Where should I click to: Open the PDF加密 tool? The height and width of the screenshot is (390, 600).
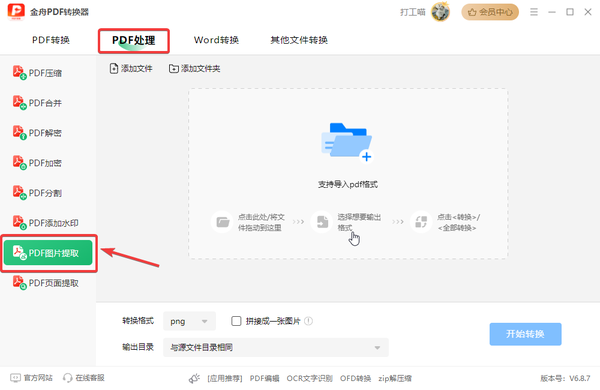click(x=38, y=163)
